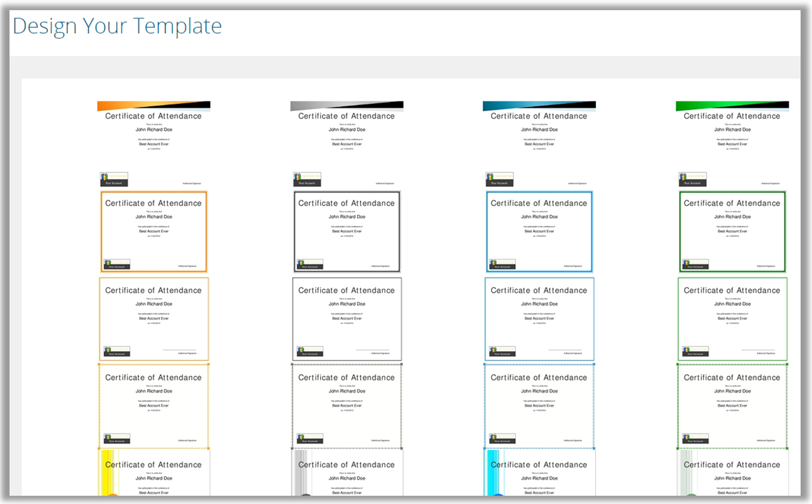
Task: Choose the thick green border certificate template
Action: (732, 231)
